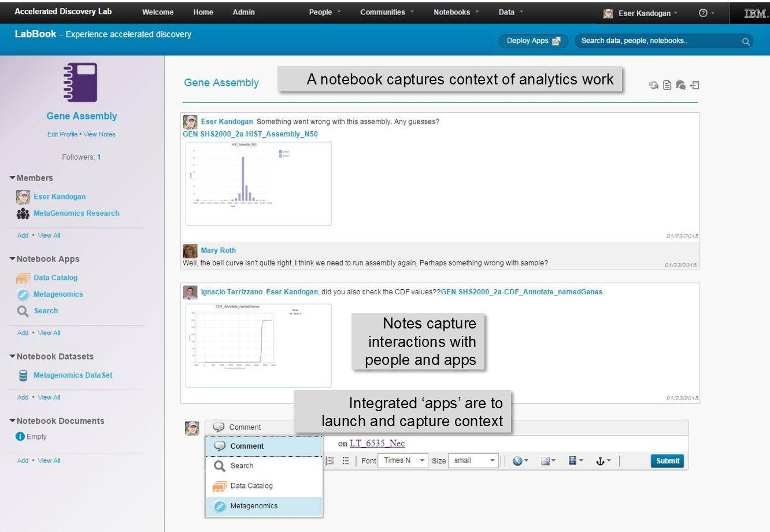Open the globe link tool in editor toolbar
The height and width of the screenshot is (532, 770).
(520, 461)
